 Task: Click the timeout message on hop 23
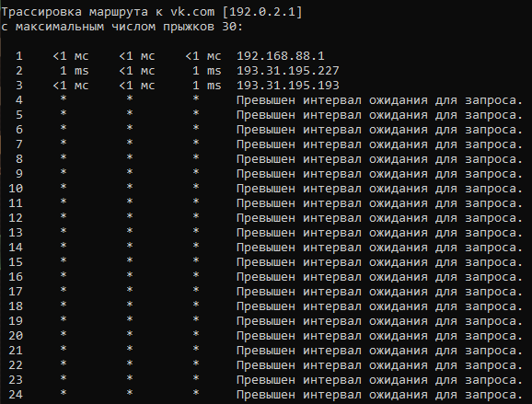coord(379,380)
